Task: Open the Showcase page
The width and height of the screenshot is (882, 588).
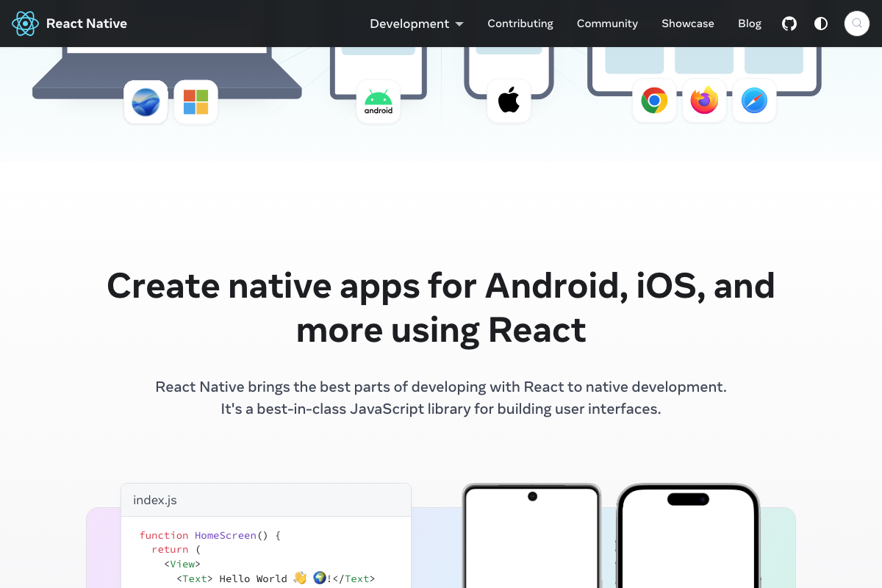Action: pyautogui.click(x=688, y=24)
